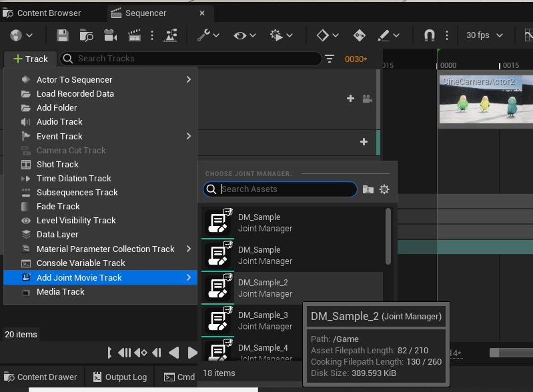Open the Output Log

point(120,377)
